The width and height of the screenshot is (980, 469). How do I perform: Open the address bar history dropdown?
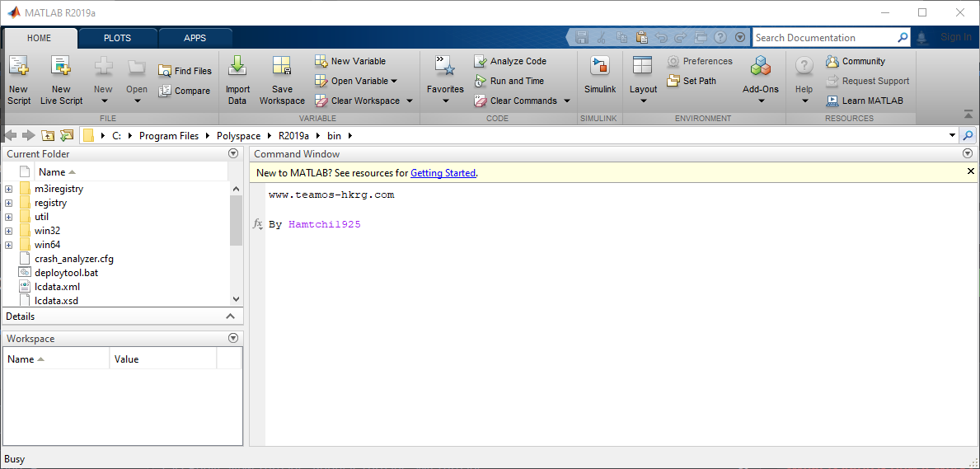[953, 135]
